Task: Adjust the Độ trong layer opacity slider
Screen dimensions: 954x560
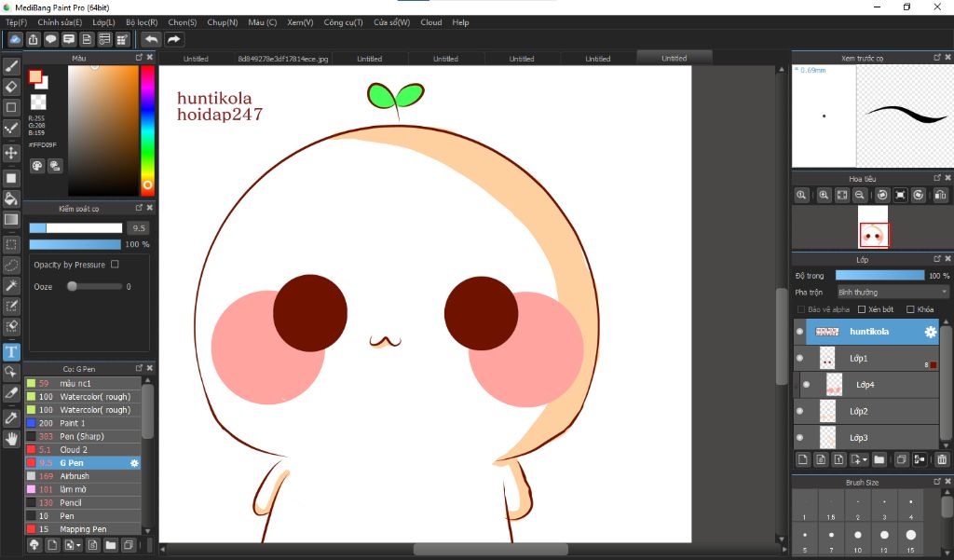Action: tap(879, 276)
